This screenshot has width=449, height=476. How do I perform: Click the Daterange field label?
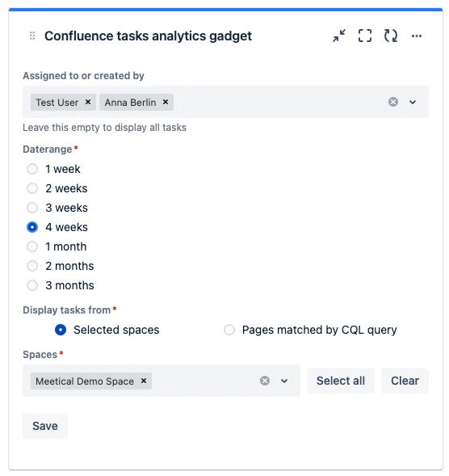[48, 150]
